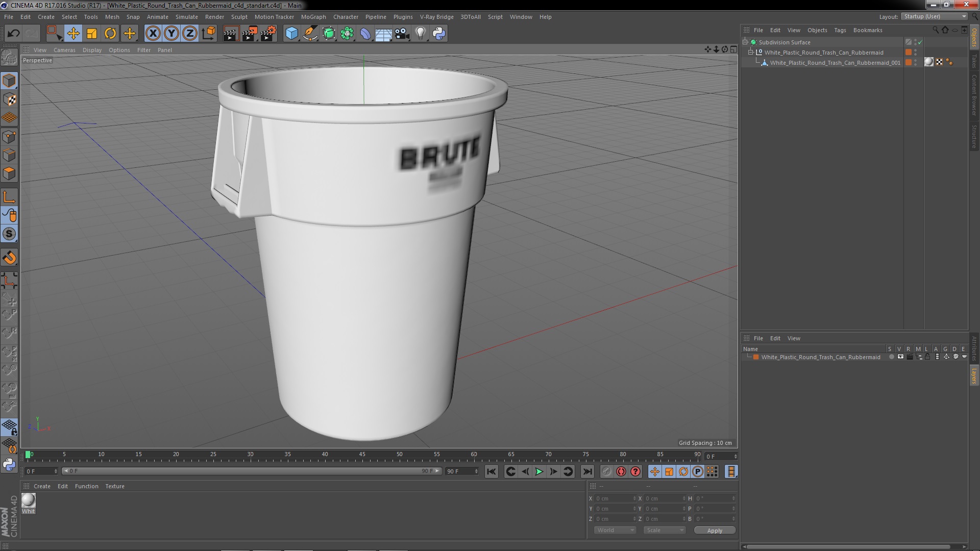The width and height of the screenshot is (980, 551).
Task: Select Texture mode icon
Action: (9, 99)
